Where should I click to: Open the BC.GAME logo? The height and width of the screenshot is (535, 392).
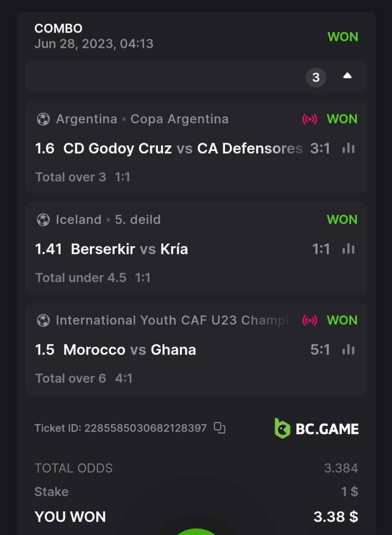pyautogui.click(x=316, y=428)
